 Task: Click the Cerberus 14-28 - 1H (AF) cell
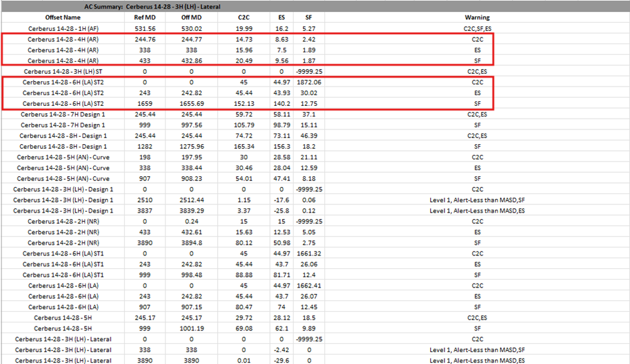(63, 29)
